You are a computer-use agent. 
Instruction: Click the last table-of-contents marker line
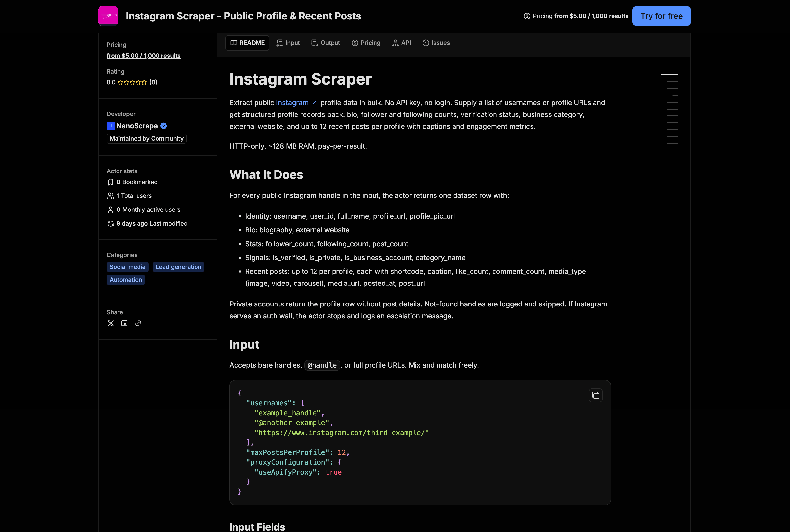click(x=672, y=144)
